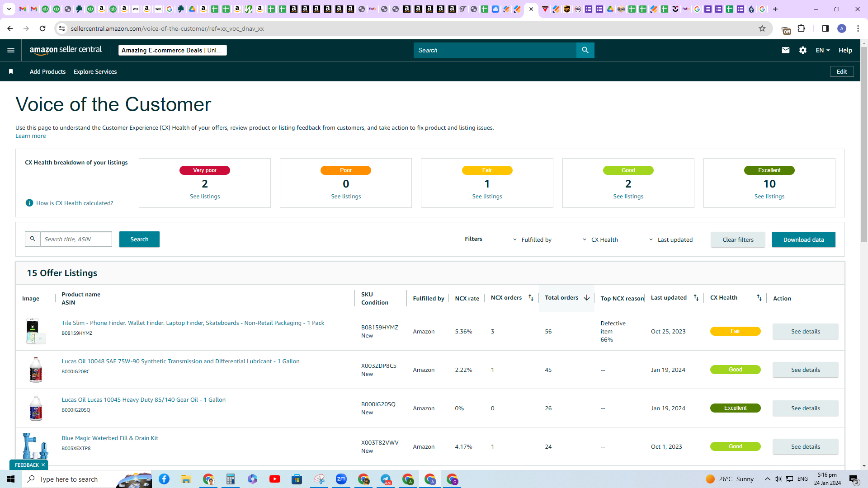The image size is (868, 488).
Task: Click Download data button
Action: pos(803,239)
